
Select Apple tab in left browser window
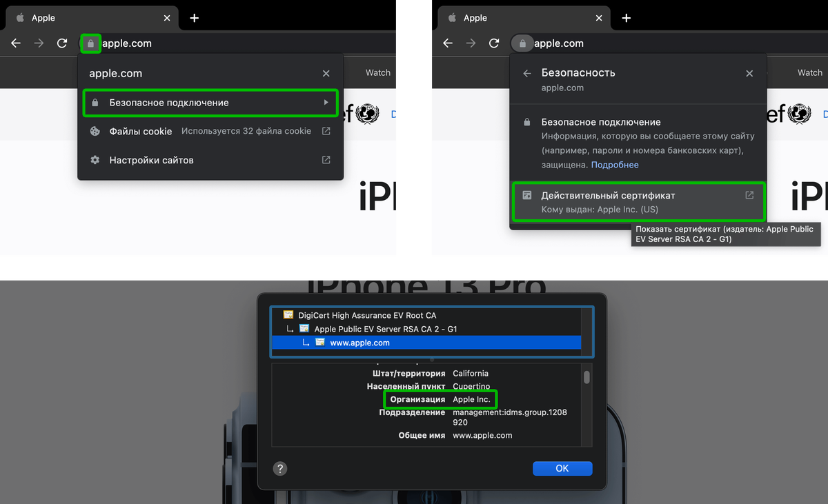(91, 18)
